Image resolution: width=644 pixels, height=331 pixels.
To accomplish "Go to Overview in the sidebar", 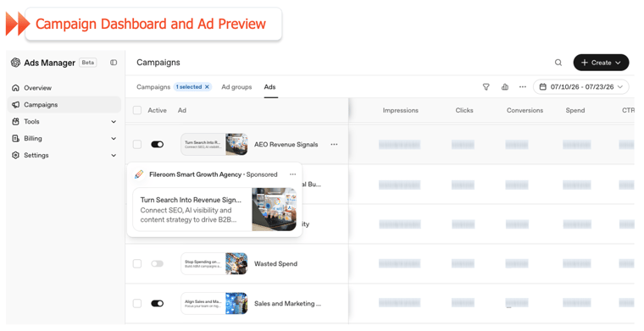I will pos(64,88).
